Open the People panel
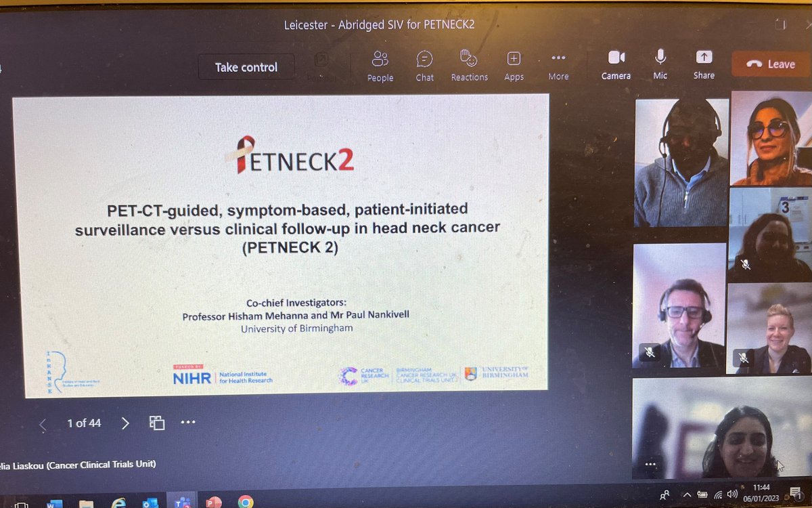The image size is (812, 508). click(380, 64)
